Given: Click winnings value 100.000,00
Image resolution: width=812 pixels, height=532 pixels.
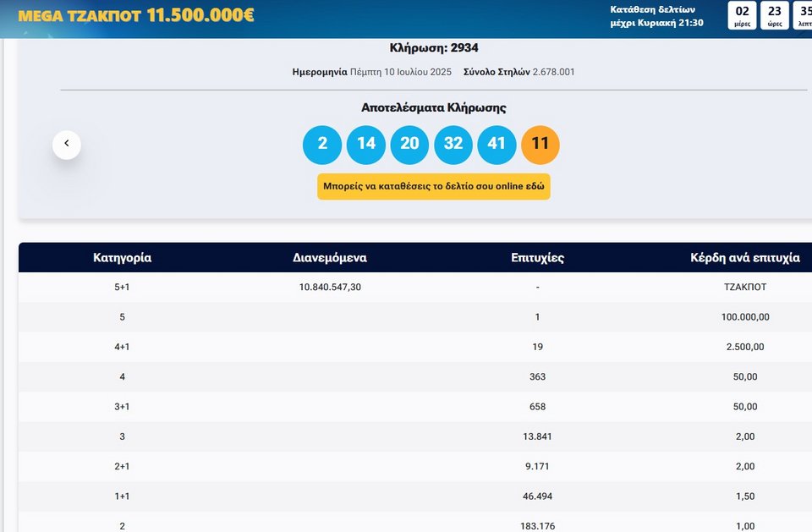Looking at the screenshot, I should pyautogui.click(x=745, y=317).
